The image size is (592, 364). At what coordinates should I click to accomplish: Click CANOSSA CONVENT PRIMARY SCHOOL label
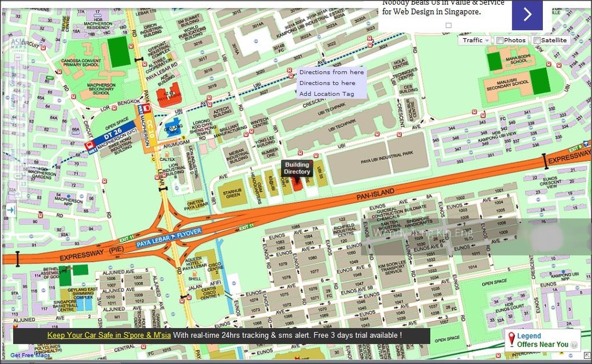click(x=81, y=62)
